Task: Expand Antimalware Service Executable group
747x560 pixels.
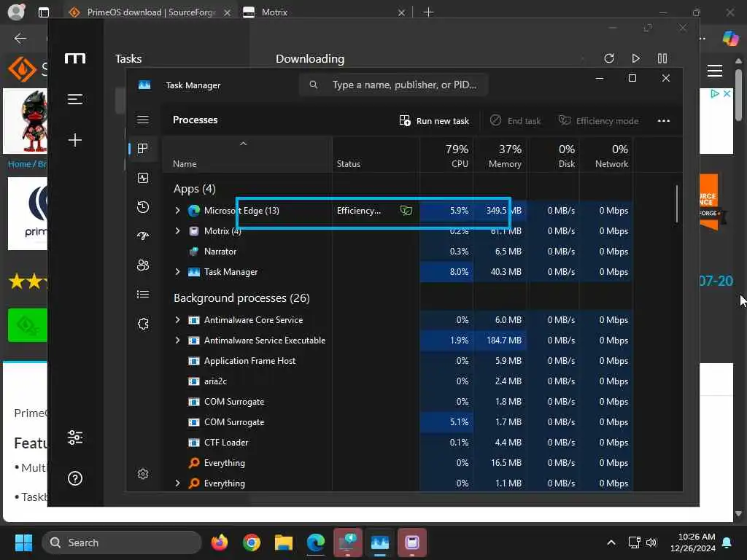Action: [x=178, y=341]
